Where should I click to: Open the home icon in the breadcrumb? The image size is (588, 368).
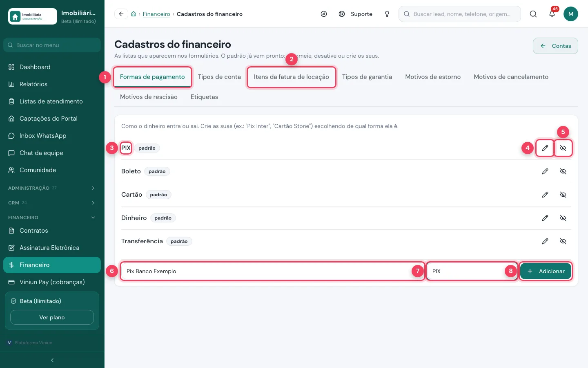click(134, 14)
